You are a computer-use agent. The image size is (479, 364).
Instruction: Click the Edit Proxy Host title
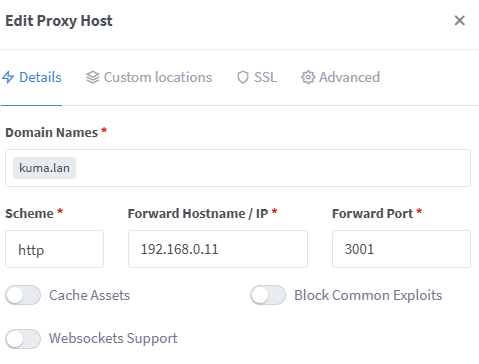click(x=59, y=21)
